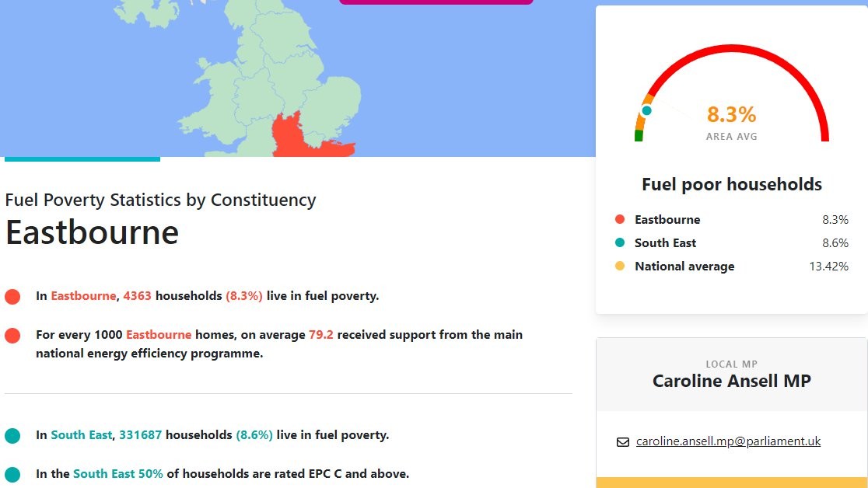Click the red legend dot beside Eastbourne
This screenshot has height=488, width=868.
coord(620,220)
